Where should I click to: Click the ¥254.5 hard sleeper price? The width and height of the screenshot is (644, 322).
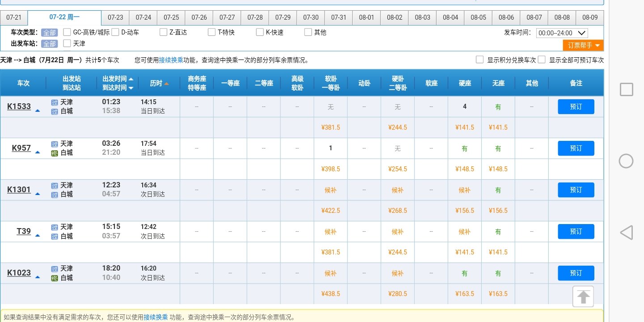point(398,169)
